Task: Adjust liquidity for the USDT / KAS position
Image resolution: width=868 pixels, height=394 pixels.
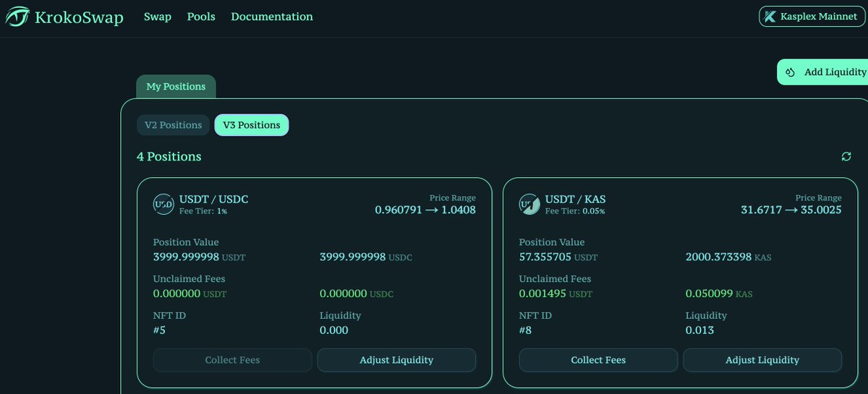Action: 762,360
